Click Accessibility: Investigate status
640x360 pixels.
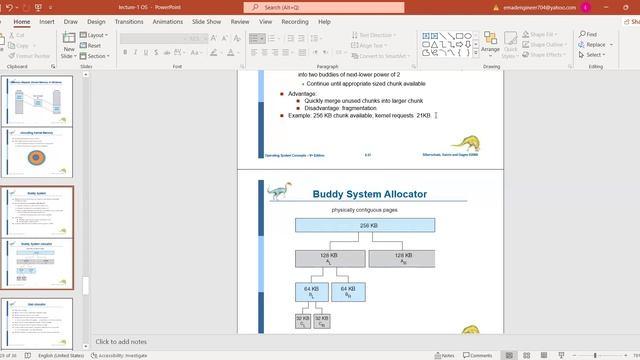[x=119, y=356]
